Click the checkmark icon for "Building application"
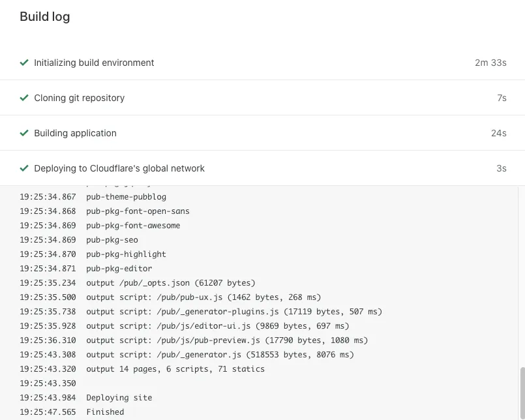 pyautogui.click(x=24, y=132)
